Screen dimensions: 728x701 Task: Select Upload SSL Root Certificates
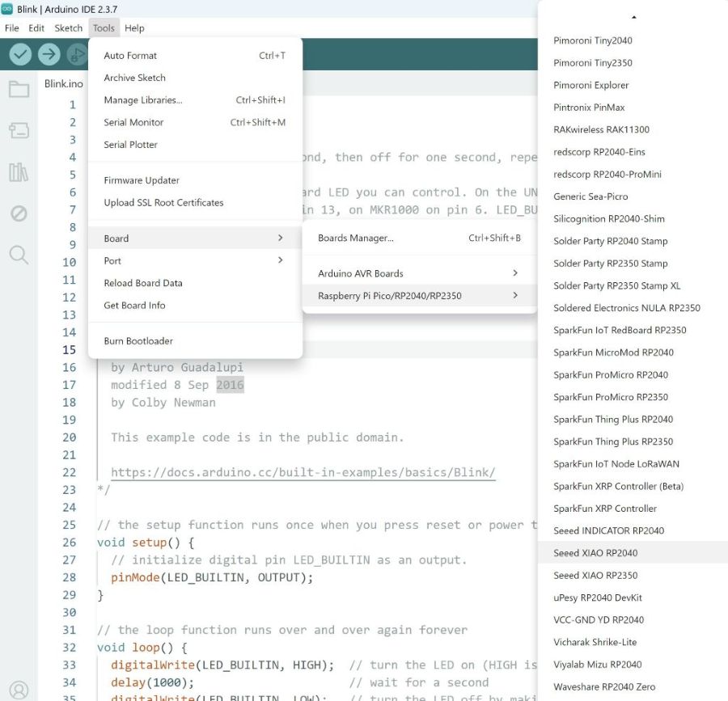[195, 203]
